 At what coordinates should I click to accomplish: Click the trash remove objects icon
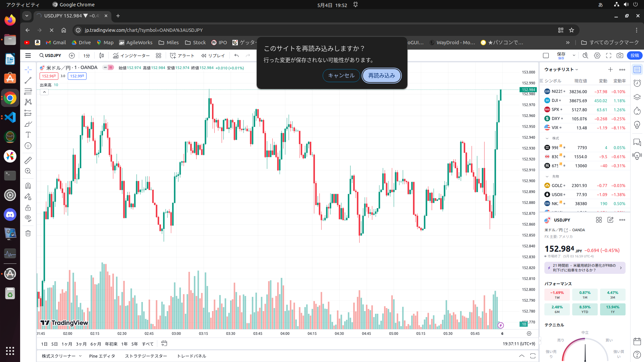point(28,233)
